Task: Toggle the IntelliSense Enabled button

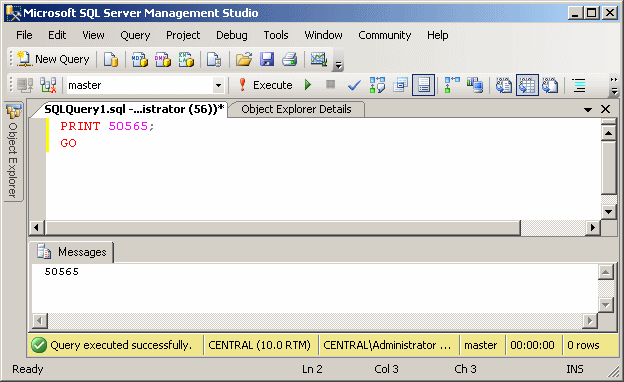Action: click(423, 85)
